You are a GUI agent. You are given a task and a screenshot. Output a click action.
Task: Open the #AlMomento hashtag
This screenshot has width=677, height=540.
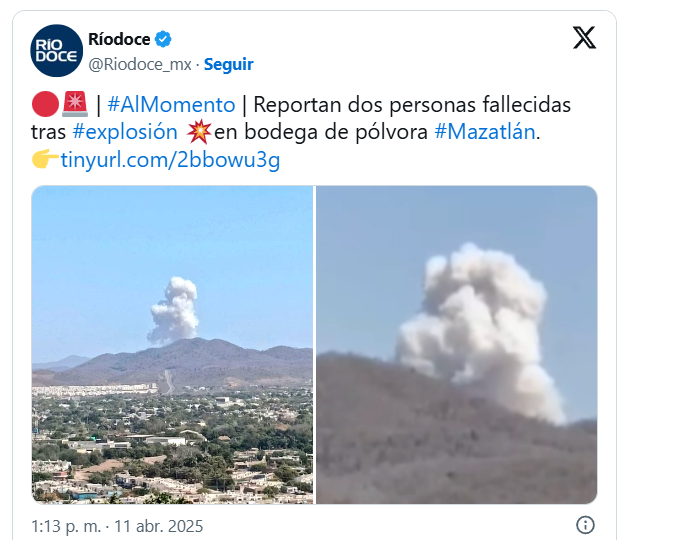pyautogui.click(x=171, y=104)
